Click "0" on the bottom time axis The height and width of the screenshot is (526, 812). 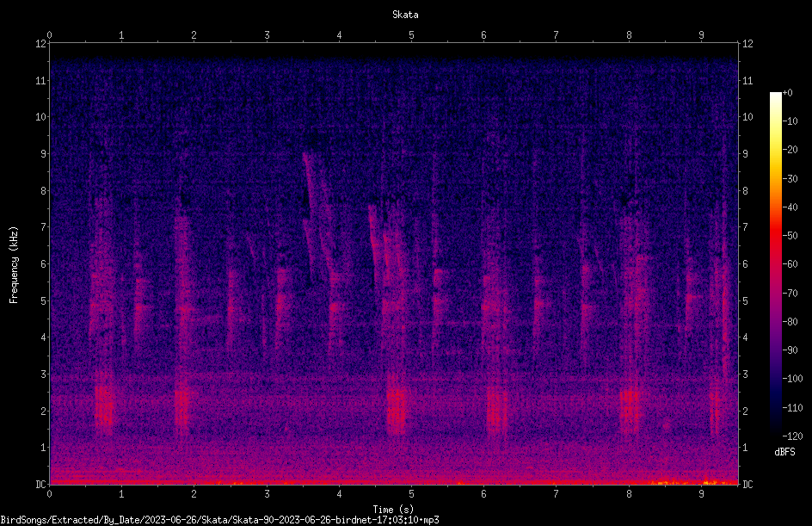pos(49,494)
